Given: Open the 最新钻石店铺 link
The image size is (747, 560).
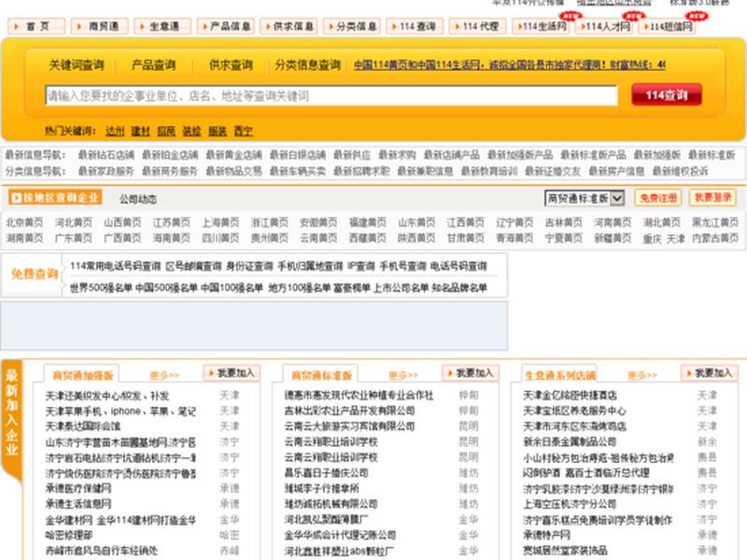Looking at the screenshot, I should click(106, 155).
